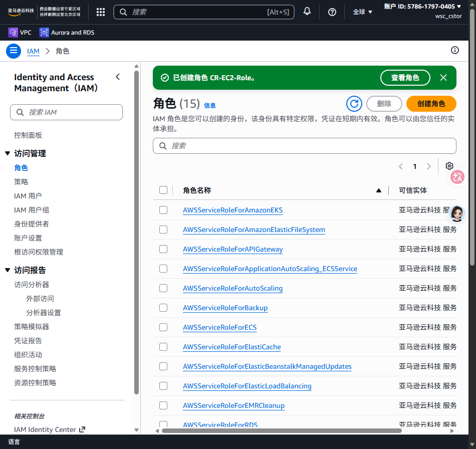
Task: Click the View role button
Action: tap(405, 78)
